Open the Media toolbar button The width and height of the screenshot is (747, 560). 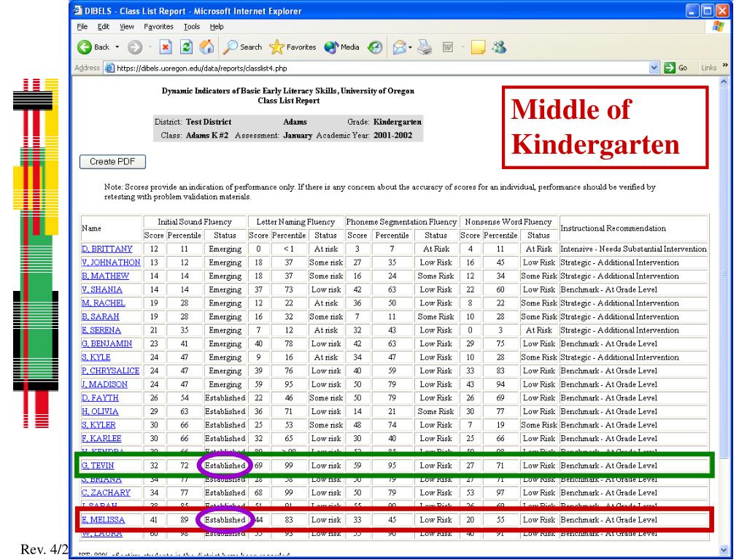(341, 47)
